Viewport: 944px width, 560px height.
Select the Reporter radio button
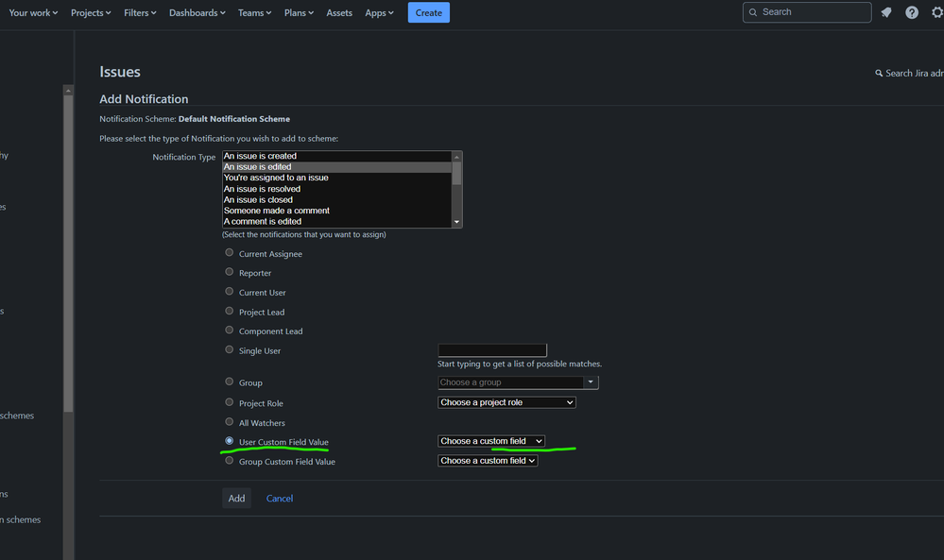point(230,272)
